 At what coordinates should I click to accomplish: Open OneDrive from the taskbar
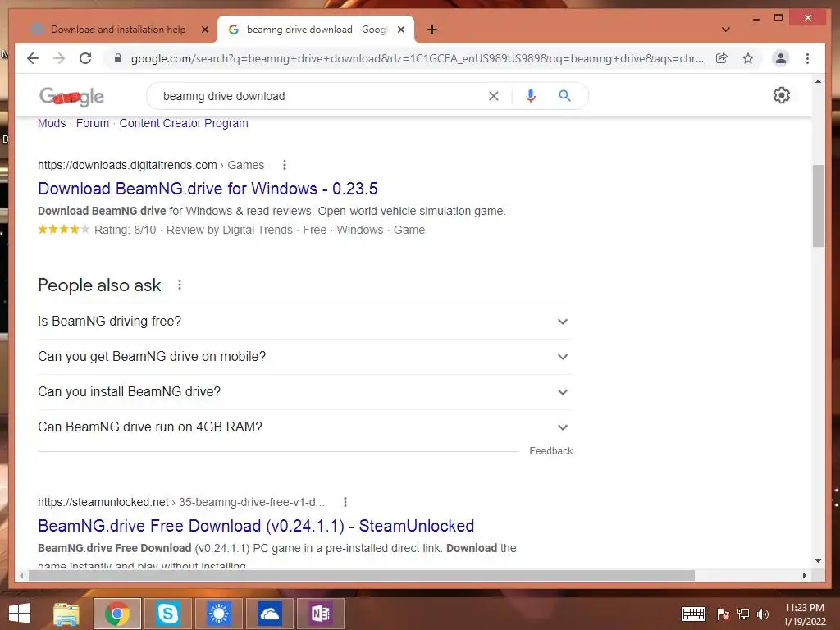(269, 614)
